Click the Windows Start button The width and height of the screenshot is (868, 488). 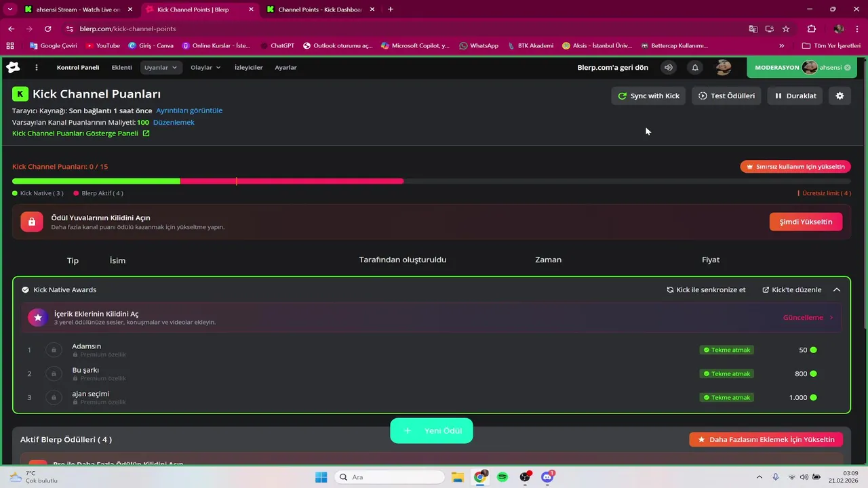click(321, 477)
